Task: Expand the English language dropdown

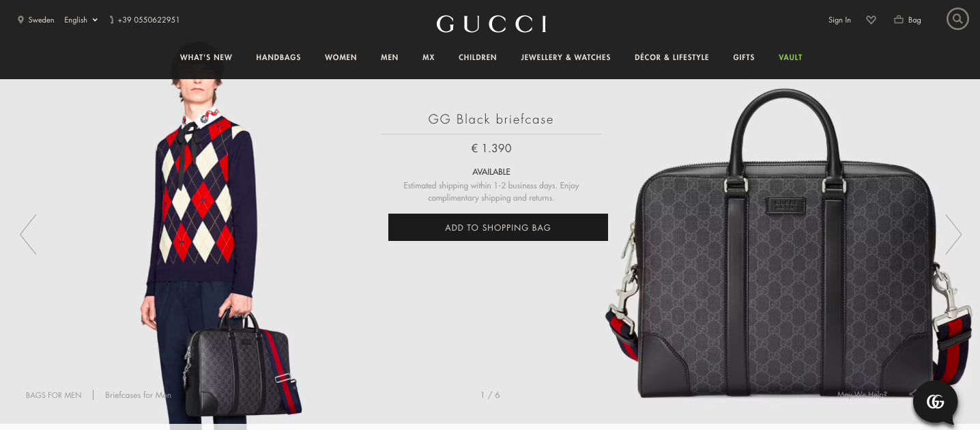Action: 81,20
